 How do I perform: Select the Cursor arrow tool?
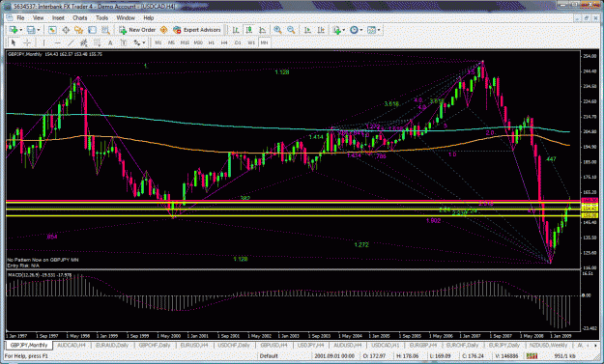pos(14,42)
